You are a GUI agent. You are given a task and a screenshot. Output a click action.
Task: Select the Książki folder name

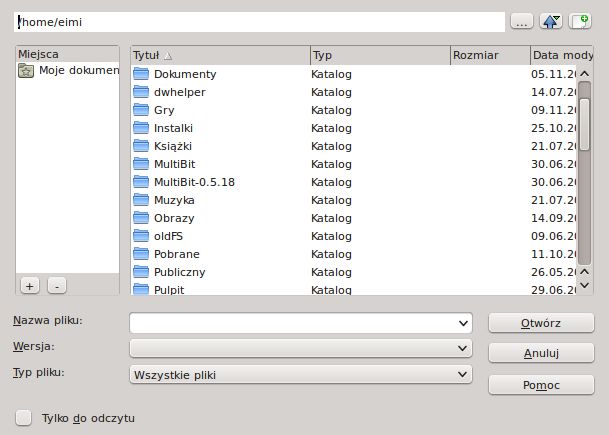pos(173,146)
